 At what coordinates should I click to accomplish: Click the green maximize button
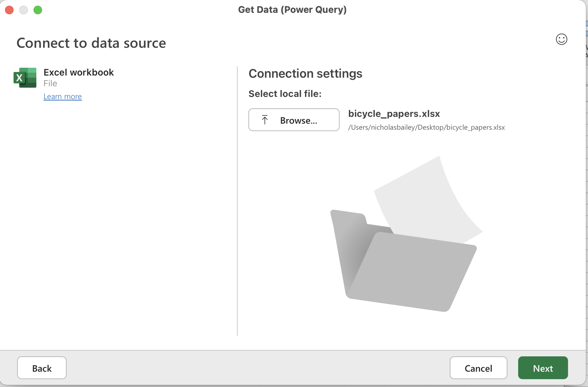click(38, 10)
